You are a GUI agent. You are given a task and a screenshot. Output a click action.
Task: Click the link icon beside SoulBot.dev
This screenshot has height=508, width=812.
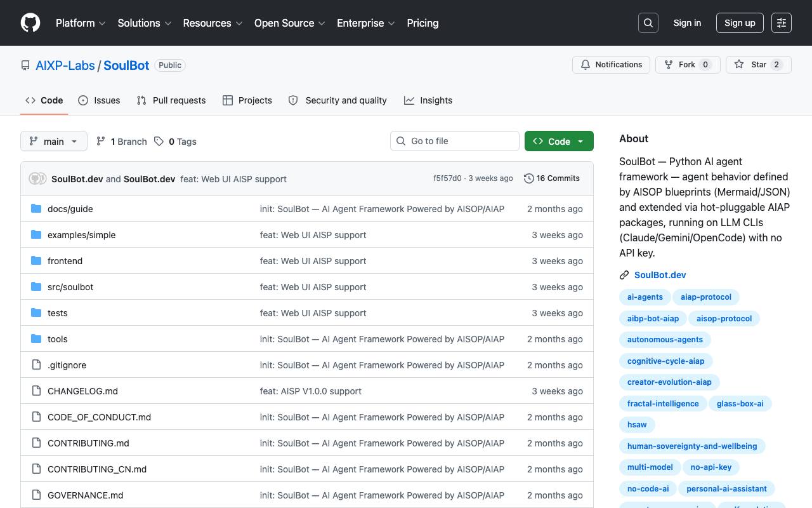point(624,275)
